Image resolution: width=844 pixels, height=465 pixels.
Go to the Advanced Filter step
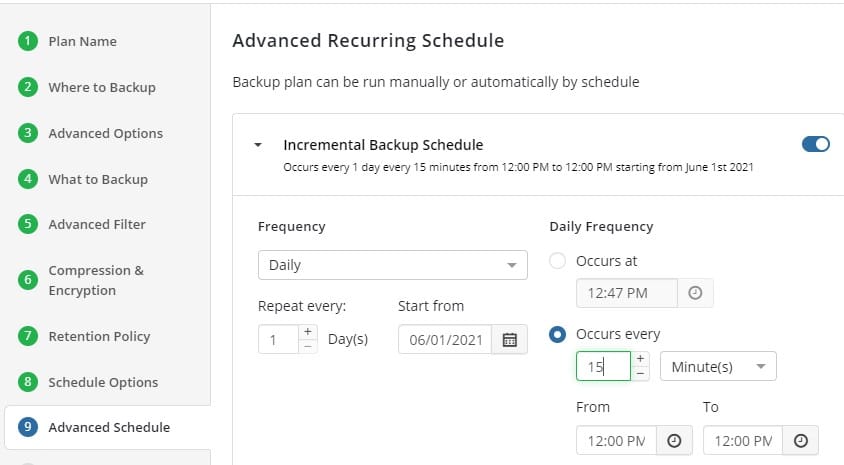[x=97, y=224]
